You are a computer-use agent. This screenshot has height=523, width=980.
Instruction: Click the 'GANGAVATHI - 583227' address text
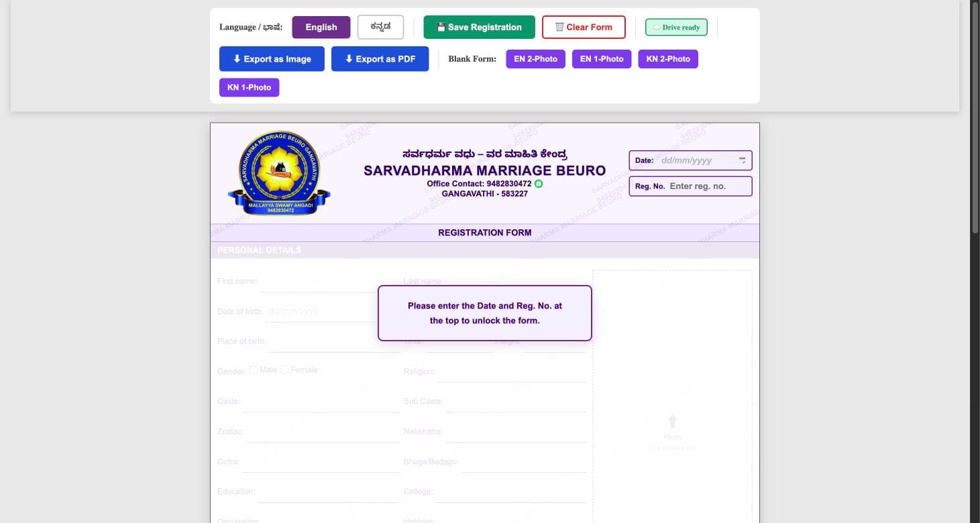(485, 194)
